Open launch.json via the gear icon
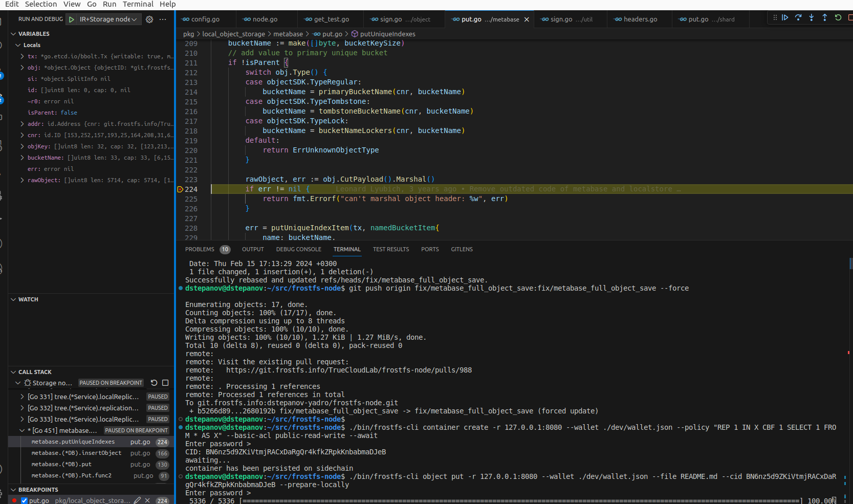 149,19
